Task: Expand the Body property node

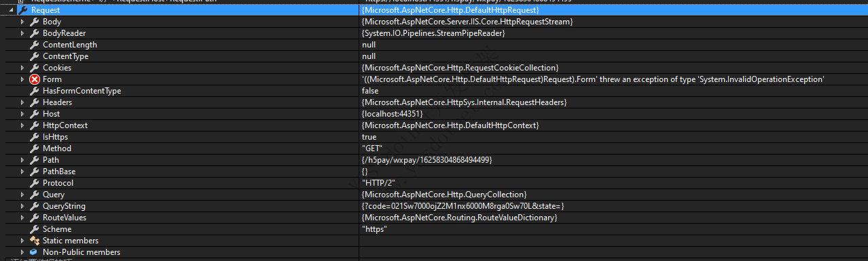Action: pos(22,22)
